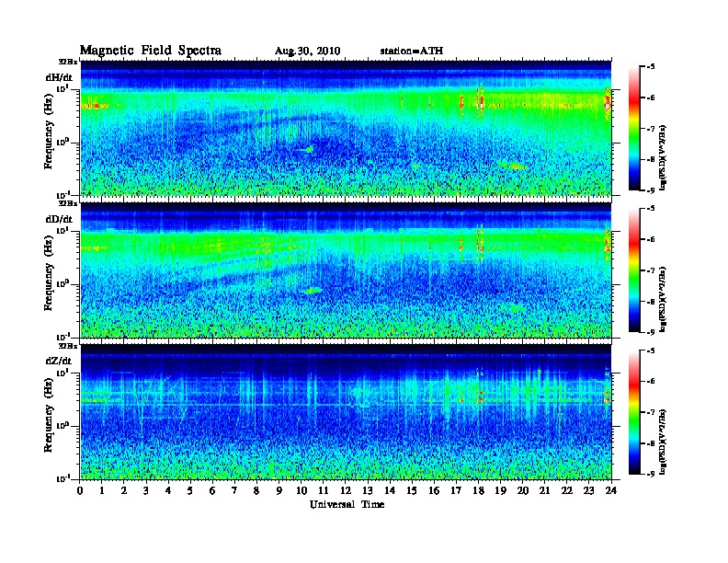Viewport: 728px width, 563px height.
Task: Click hour "9" on the Universal Time axis
Action: 279,490
